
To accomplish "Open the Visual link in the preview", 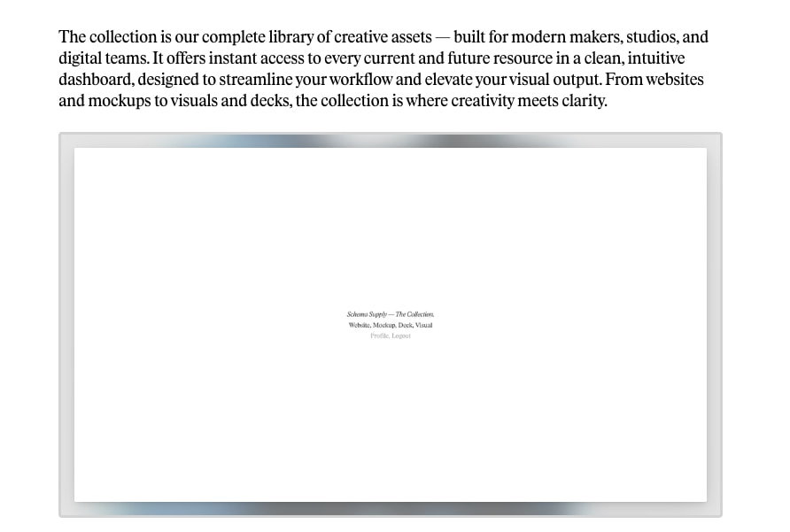I will click(x=423, y=325).
